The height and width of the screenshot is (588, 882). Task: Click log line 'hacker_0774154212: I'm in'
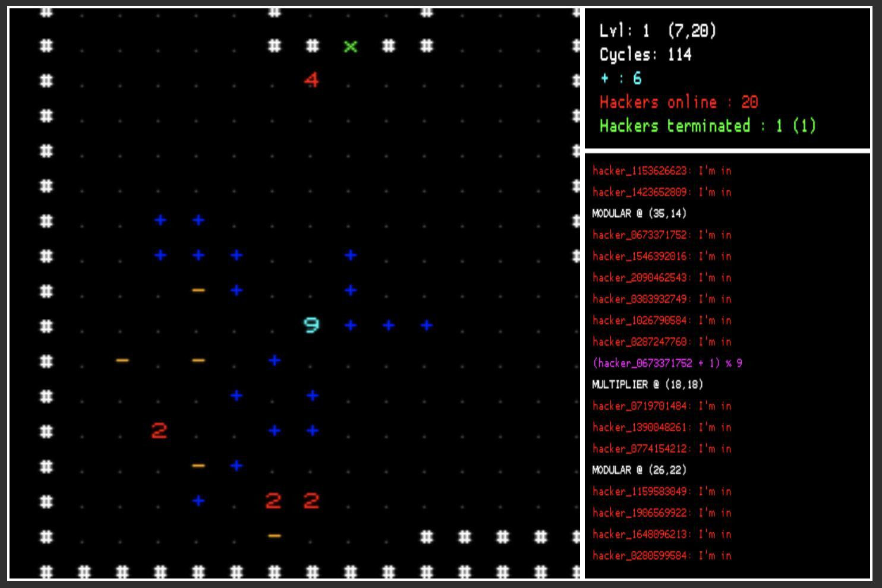[x=661, y=449]
